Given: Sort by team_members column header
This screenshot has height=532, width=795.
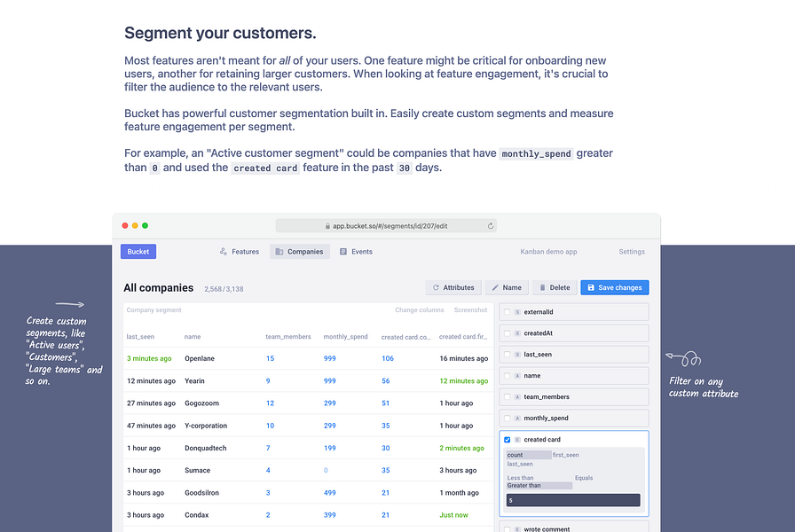Looking at the screenshot, I should [288, 337].
